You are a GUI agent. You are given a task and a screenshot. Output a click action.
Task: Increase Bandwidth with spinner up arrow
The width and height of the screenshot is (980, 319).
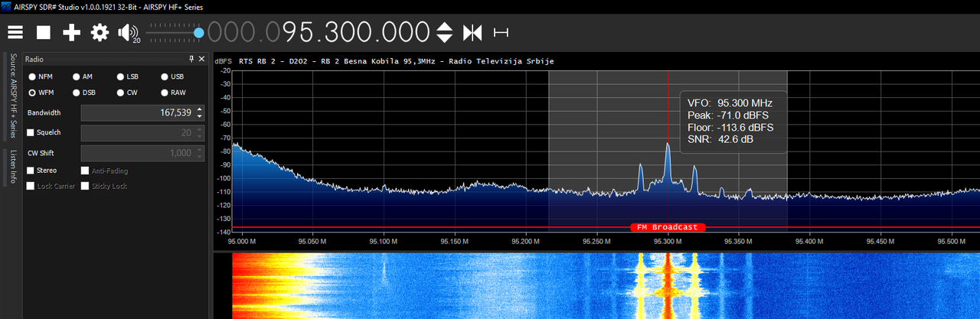200,109
